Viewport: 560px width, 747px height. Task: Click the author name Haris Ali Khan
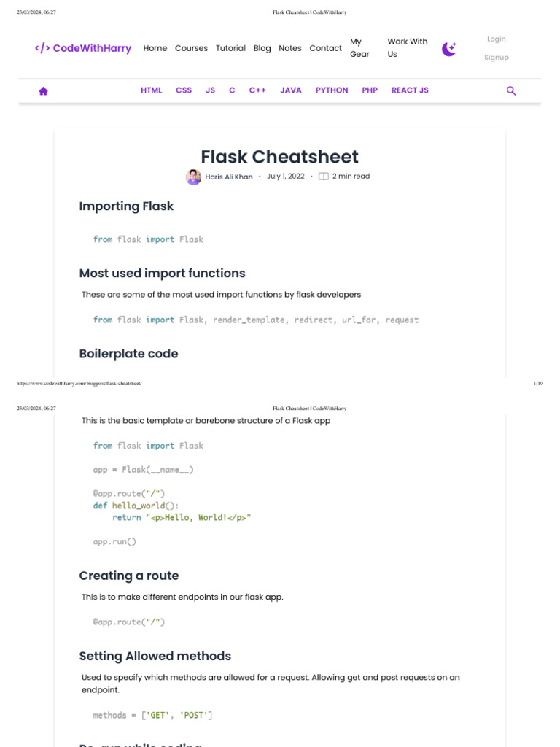pyautogui.click(x=229, y=177)
